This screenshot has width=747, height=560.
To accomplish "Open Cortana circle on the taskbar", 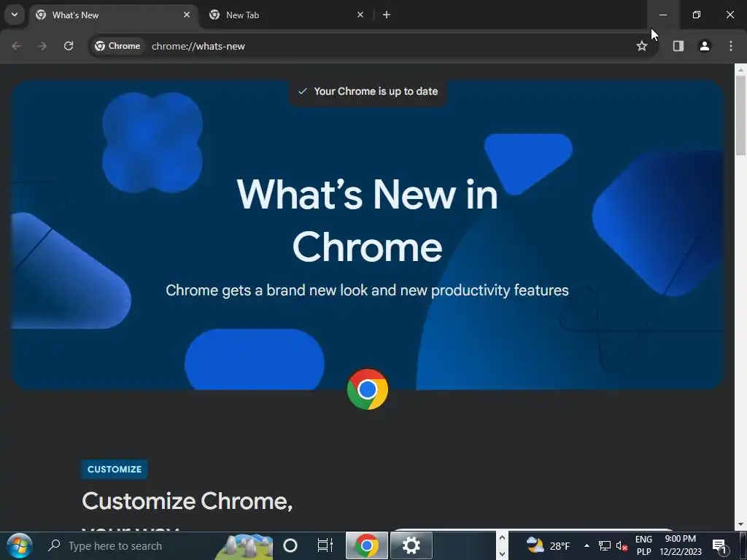I will point(290,545).
